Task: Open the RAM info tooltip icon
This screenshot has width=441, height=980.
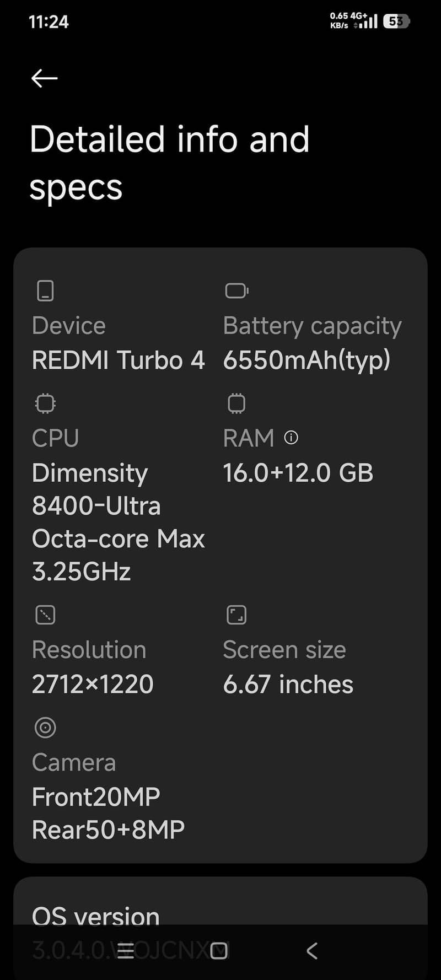Action: click(292, 437)
